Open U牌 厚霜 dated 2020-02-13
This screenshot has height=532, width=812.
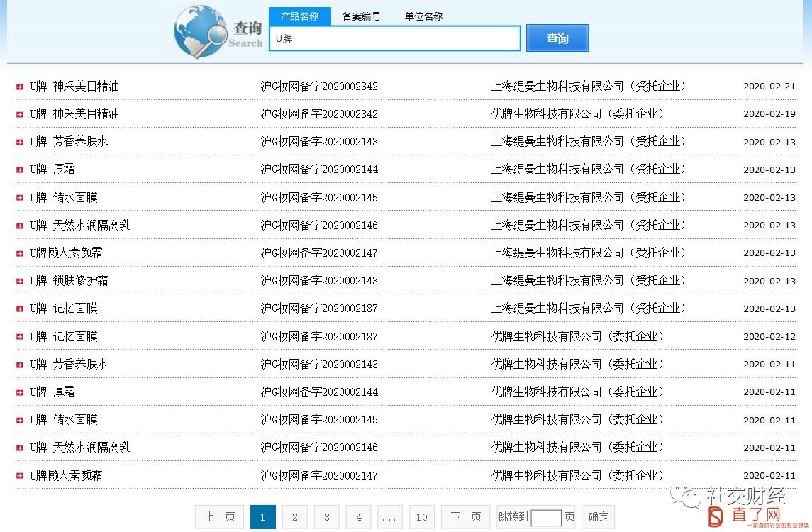coord(52,170)
